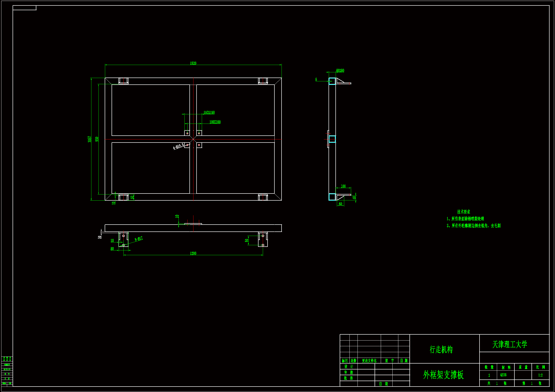This screenshot has width=555, height=392.
Task: Click technical requirement line 1 text
Action: coord(465,219)
